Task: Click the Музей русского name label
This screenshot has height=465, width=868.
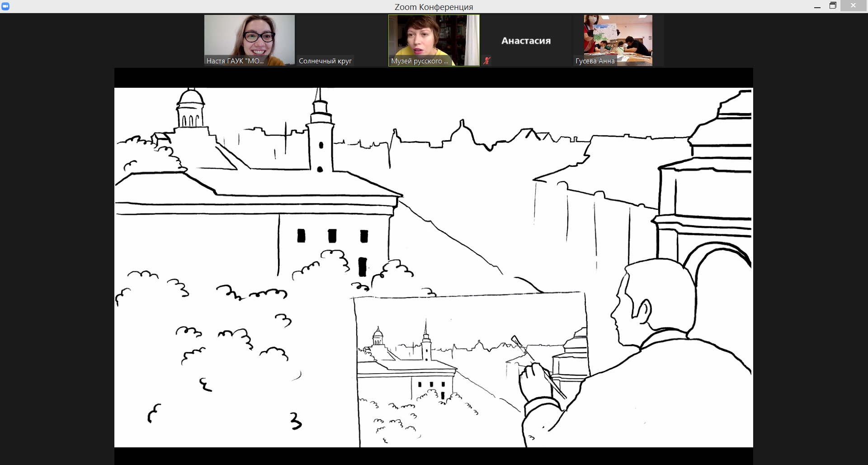Action: coord(419,61)
